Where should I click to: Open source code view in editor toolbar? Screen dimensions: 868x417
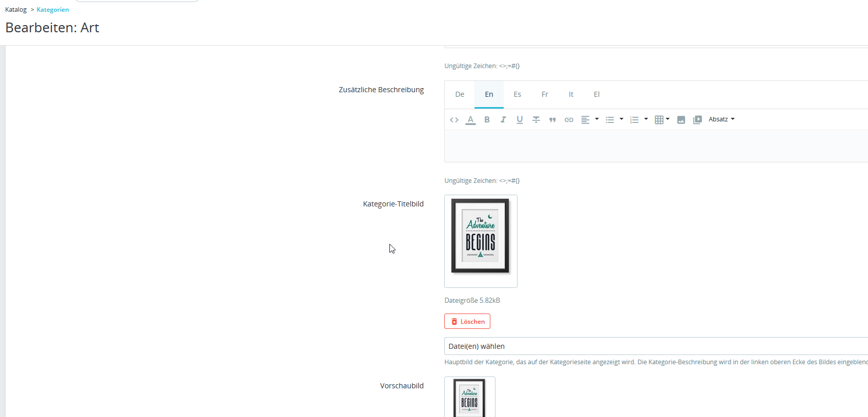(x=454, y=120)
